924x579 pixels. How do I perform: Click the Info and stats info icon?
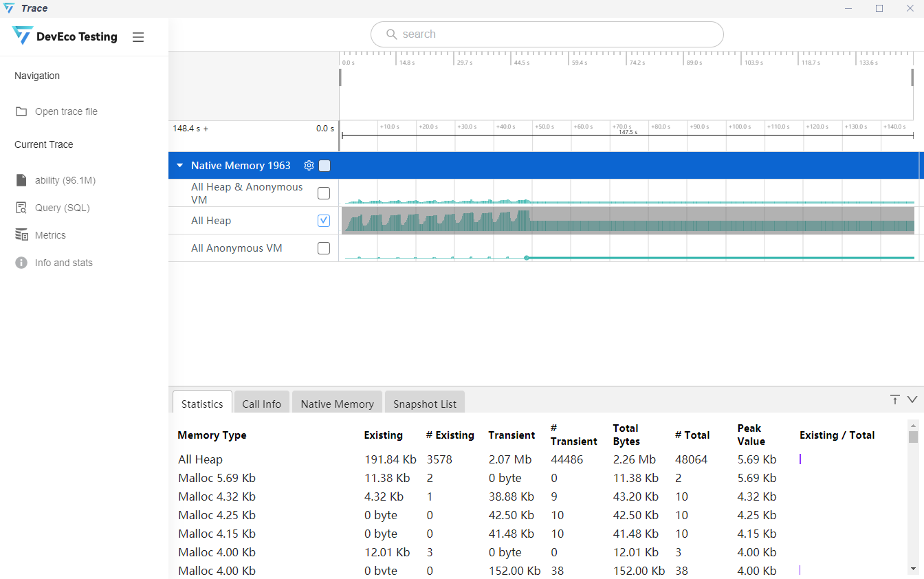pos(21,263)
